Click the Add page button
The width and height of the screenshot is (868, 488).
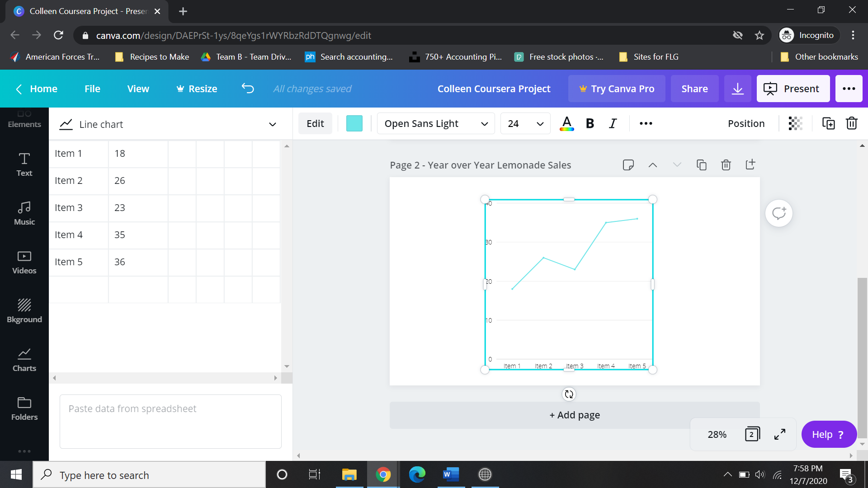coord(574,415)
